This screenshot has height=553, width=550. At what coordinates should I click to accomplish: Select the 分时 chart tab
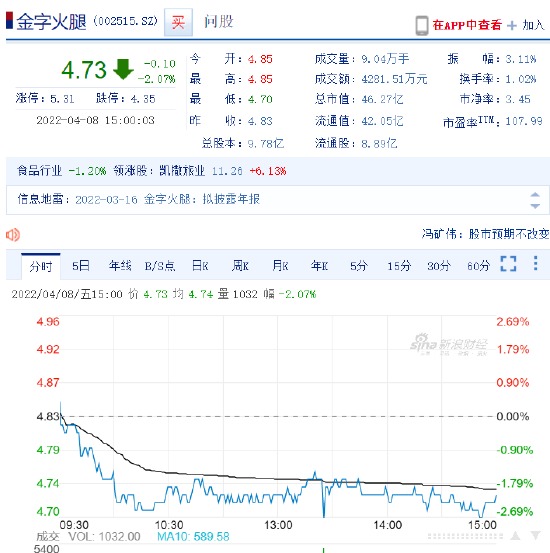pos(41,266)
